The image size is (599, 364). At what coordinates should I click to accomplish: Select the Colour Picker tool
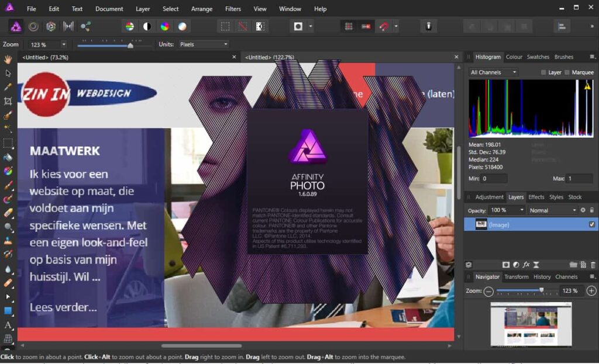pos(8,87)
